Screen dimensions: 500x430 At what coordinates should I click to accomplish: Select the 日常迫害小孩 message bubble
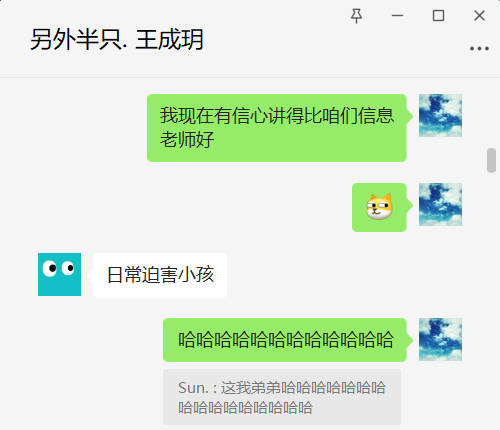coord(160,275)
